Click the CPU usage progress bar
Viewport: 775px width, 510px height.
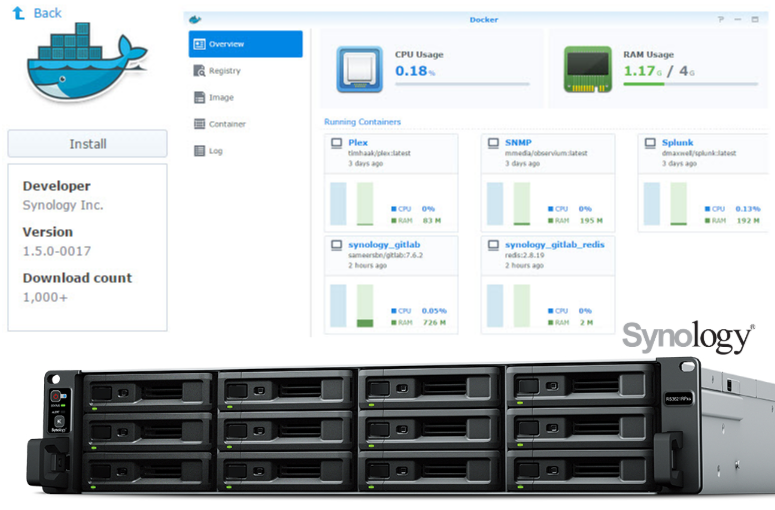[x=462, y=85]
